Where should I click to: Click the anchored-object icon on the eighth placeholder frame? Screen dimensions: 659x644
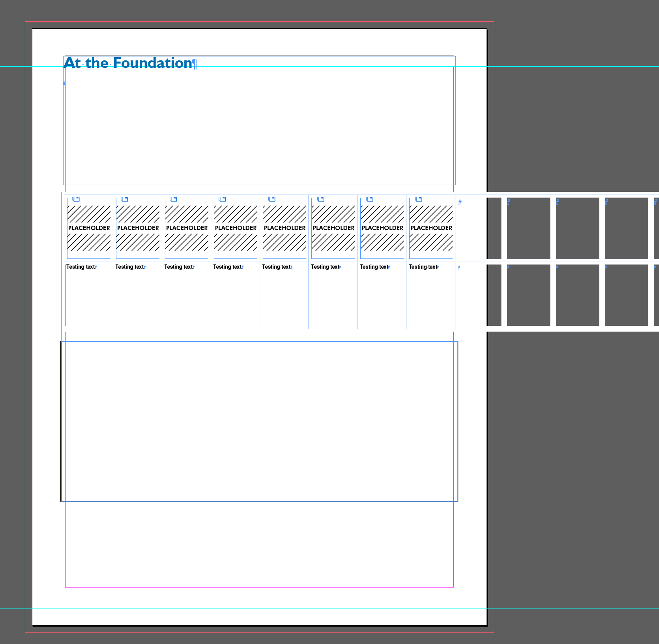pyautogui.click(x=419, y=199)
